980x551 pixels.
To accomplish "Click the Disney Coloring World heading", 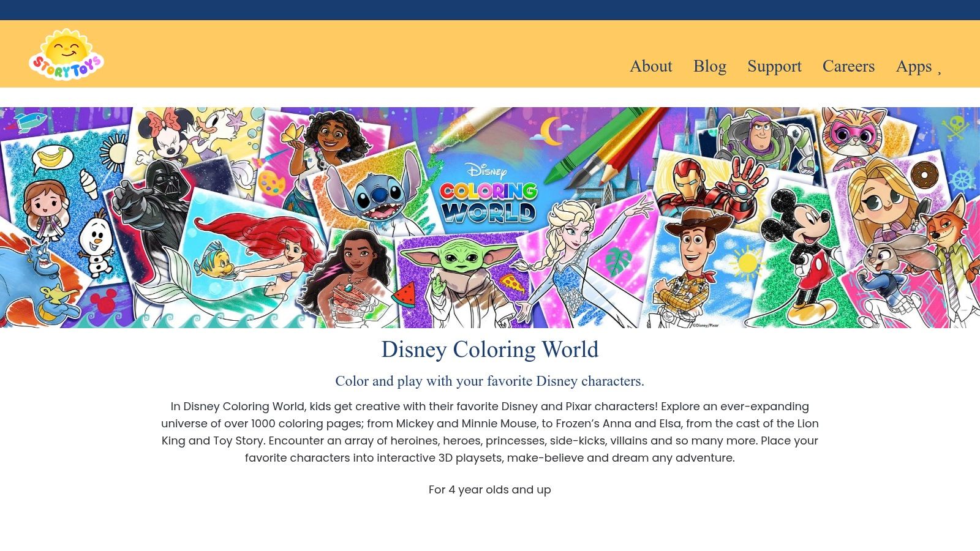I will click(490, 350).
